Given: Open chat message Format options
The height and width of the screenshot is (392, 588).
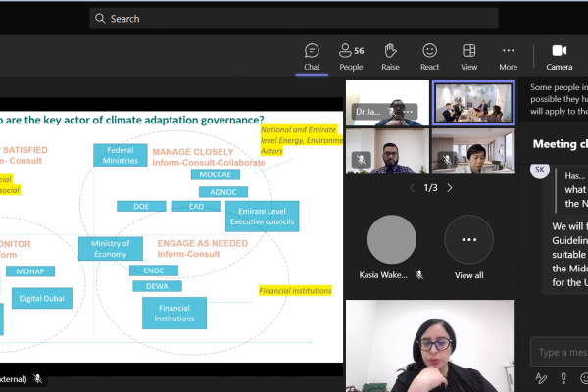Looking at the screenshot, I should tap(540, 378).
